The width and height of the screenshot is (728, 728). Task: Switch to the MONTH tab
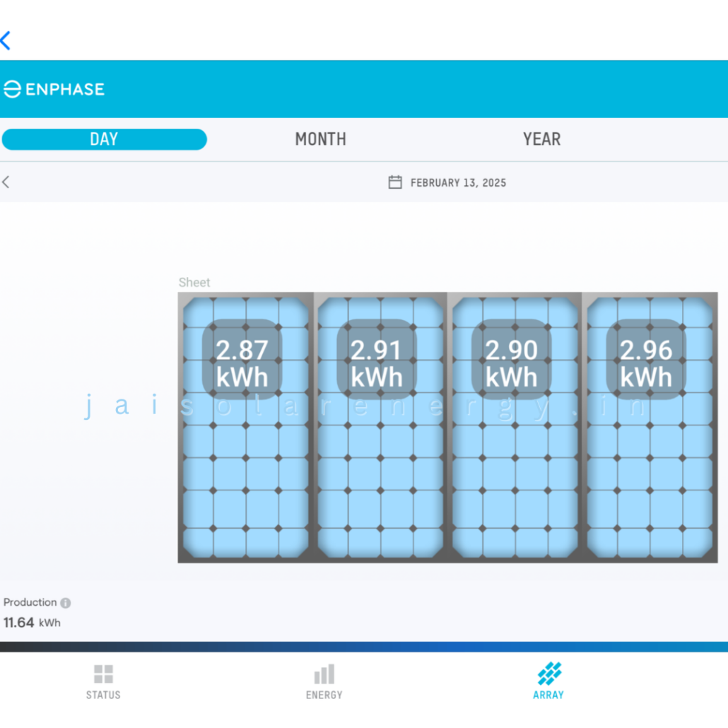(320, 139)
